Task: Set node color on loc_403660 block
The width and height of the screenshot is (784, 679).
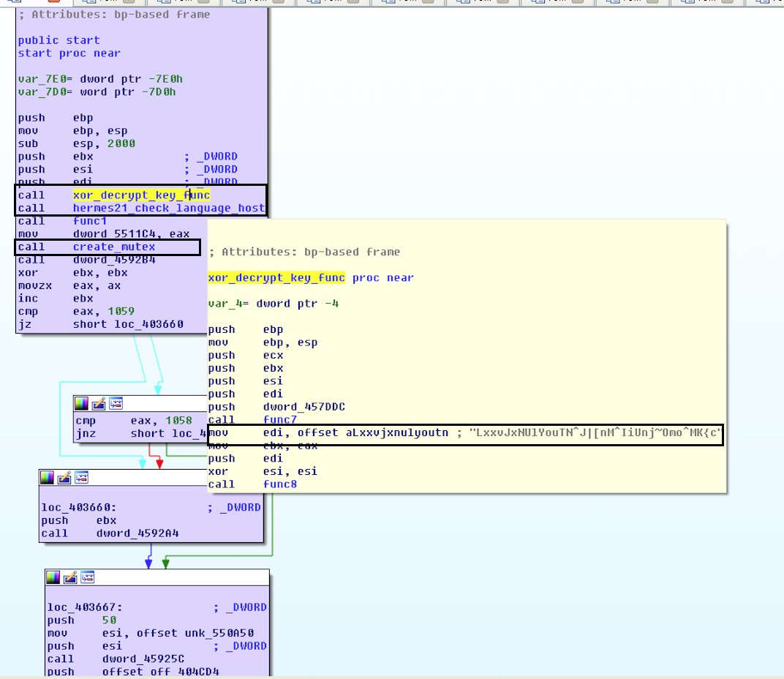Action: 47,477
